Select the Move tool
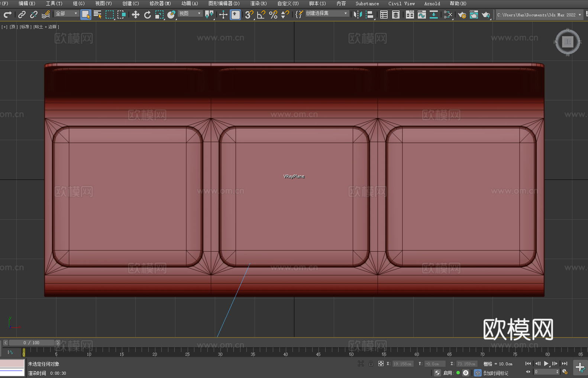Image resolution: width=588 pixels, height=378 pixels. (x=136, y=14)
